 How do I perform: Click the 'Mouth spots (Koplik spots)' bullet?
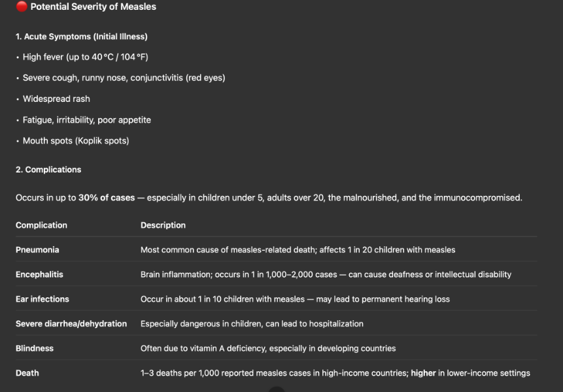point(76,140)
